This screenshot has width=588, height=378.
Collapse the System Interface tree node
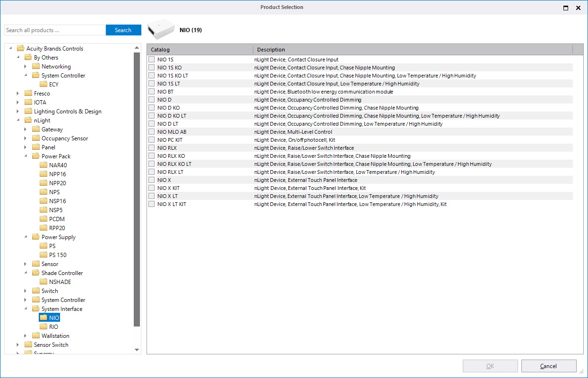[26, 309]
